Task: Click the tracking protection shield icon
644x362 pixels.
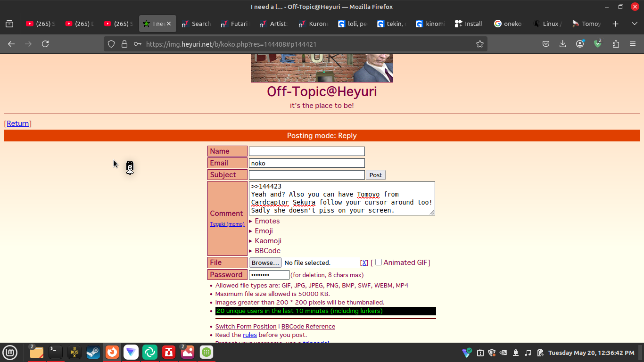Action: 111,44
